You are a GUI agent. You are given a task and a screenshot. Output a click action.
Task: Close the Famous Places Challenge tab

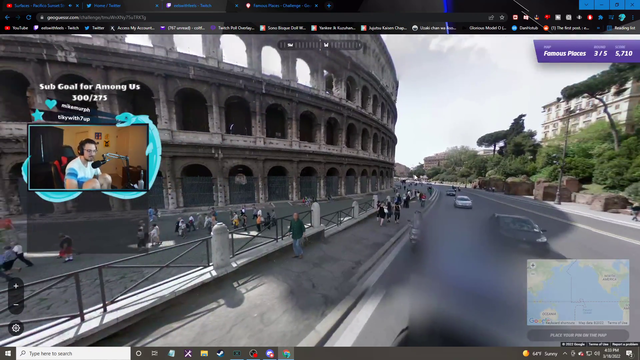click(316, 6)
